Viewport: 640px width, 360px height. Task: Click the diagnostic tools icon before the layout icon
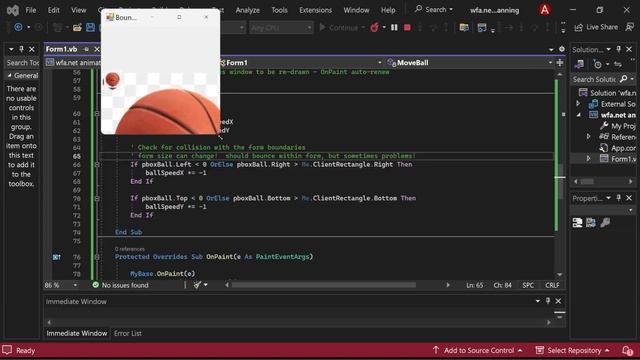(x=464, y=27)
